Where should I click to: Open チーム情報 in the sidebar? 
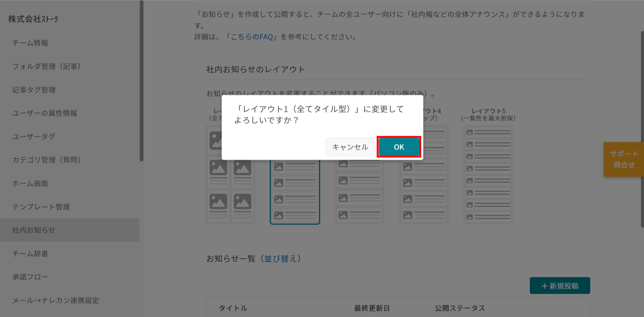[x=30, y=43]
